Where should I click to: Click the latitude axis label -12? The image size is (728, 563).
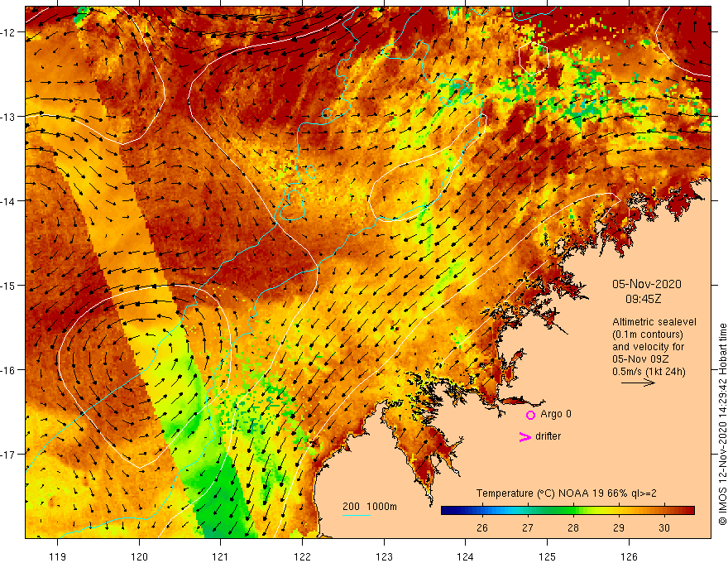pyautogui.click(x=9, y=32)
